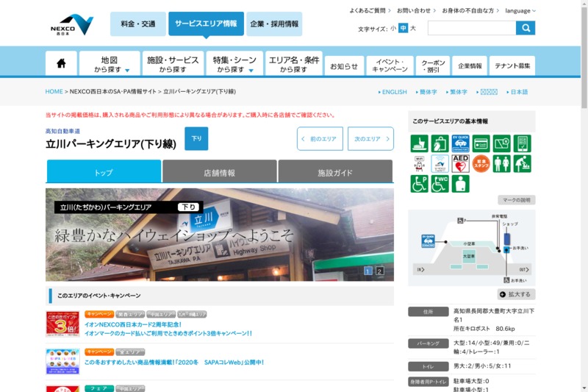Switch carousel to slide 2
The height and width of the screenshot is (392, 588).
380,271
